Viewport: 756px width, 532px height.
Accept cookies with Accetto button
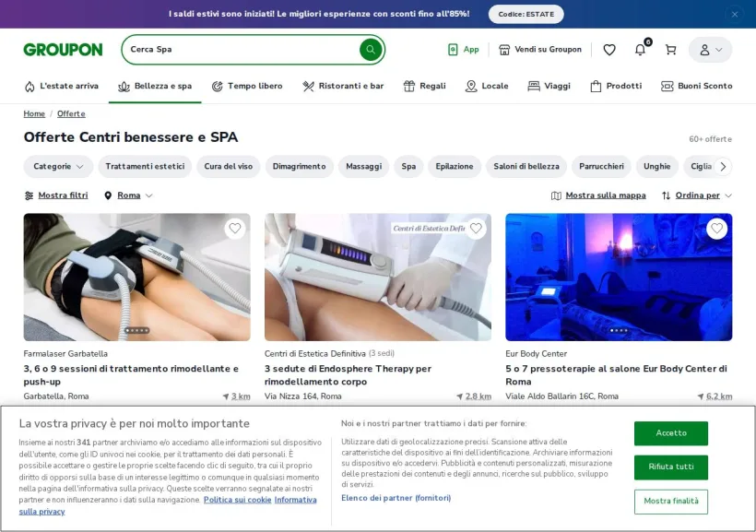coord(670,433)
